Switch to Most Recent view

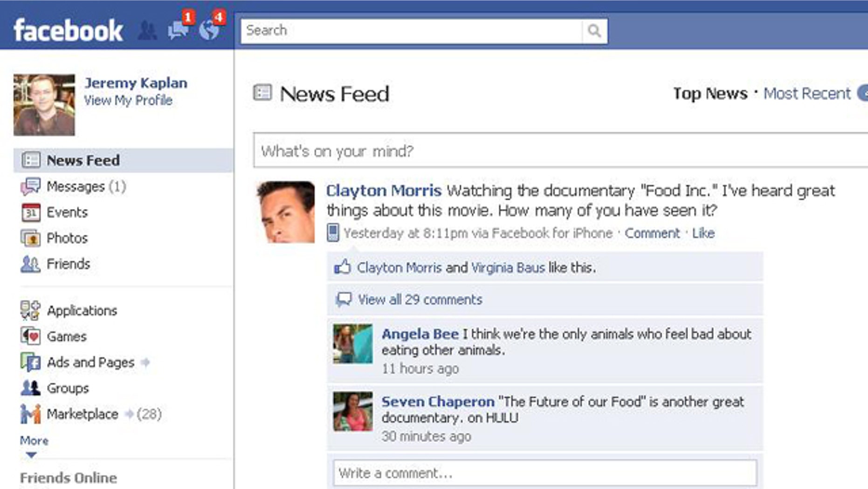(x=807, y=94)
